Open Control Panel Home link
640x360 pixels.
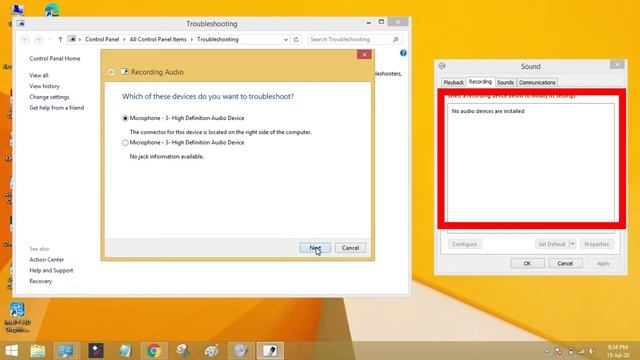[55, 59]
